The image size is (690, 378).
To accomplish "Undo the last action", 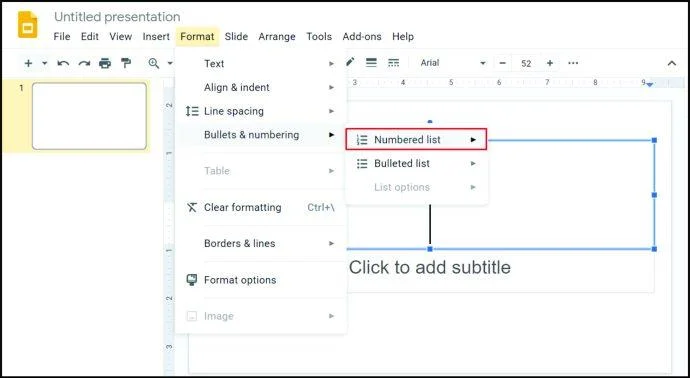I will [x=63, y=63].
